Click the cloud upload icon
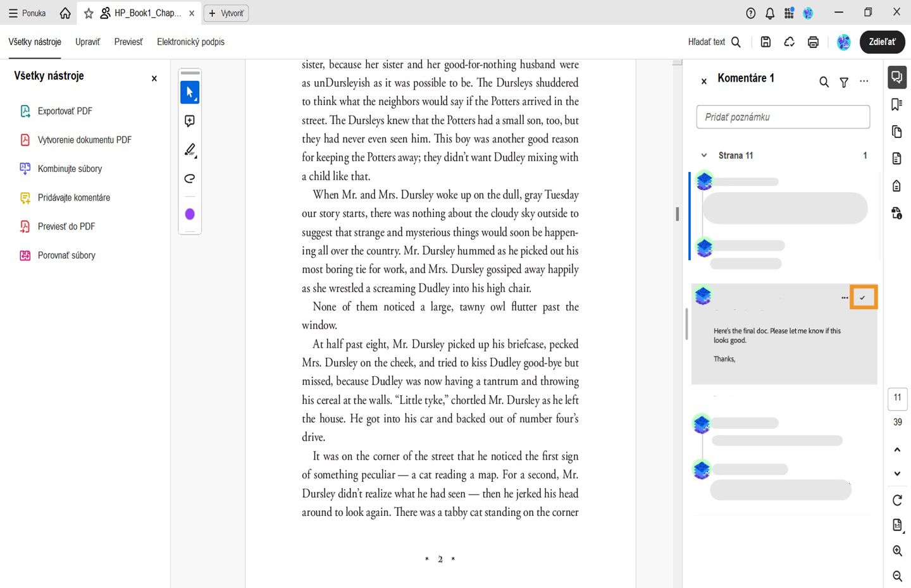Viewport: 911px width, 588px height. tap(790, 42)
